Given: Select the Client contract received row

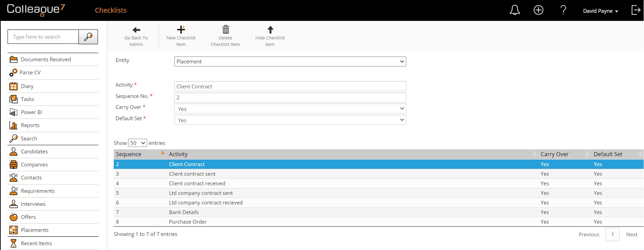Looking at the screenshot, I should [379, 184].
